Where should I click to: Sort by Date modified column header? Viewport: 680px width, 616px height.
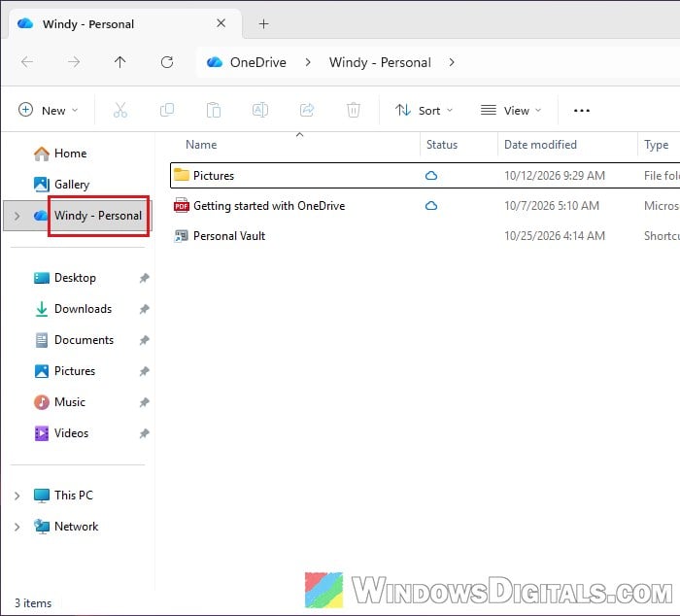pos(540,145)
